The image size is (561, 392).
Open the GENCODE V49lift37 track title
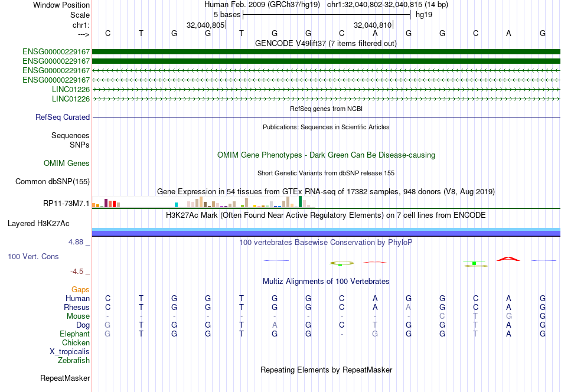click(326, 43)
